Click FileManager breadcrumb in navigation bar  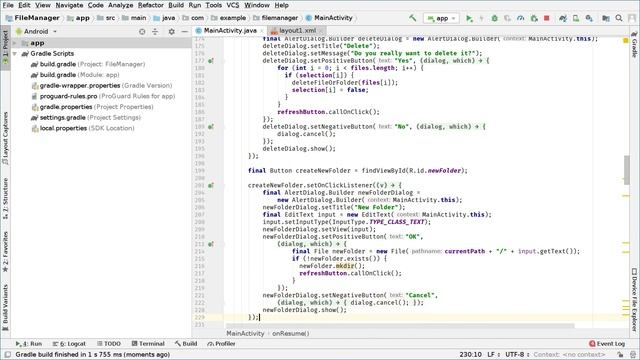coord(32,18)
